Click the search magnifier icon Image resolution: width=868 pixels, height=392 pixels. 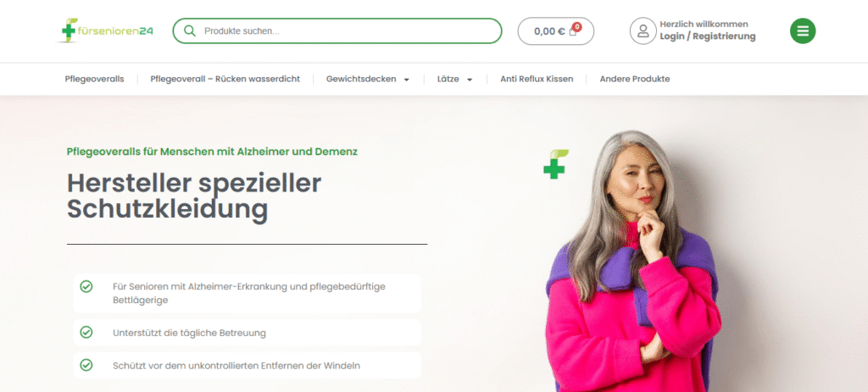pos(189,31)
